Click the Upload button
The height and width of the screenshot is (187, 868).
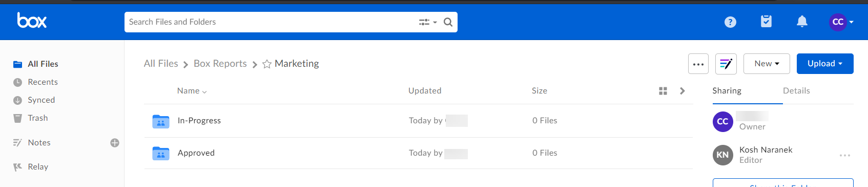(x=825, y=64)
